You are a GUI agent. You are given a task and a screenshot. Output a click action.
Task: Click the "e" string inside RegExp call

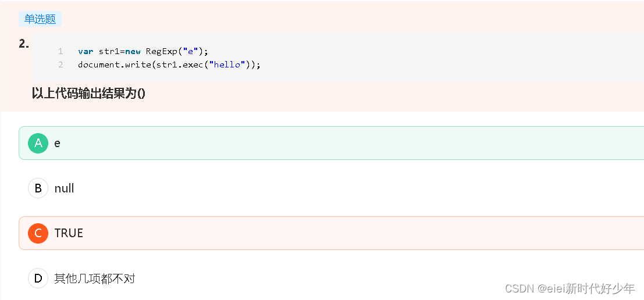click(x=190, y=51)
